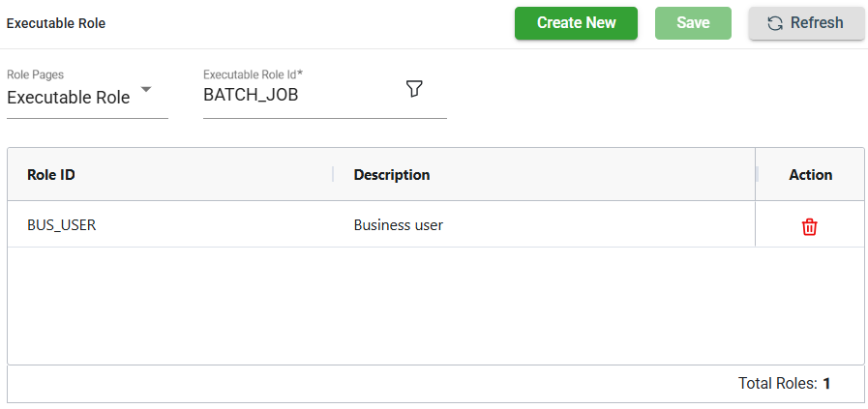
Task: Click the Description column resize handle
Action: [756, 175]
